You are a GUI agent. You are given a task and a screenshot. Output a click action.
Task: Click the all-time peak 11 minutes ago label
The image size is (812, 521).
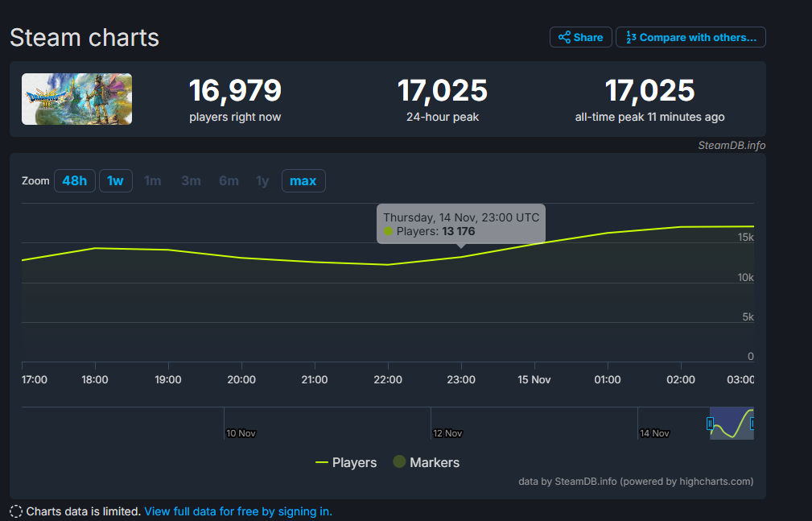(649, 117)
